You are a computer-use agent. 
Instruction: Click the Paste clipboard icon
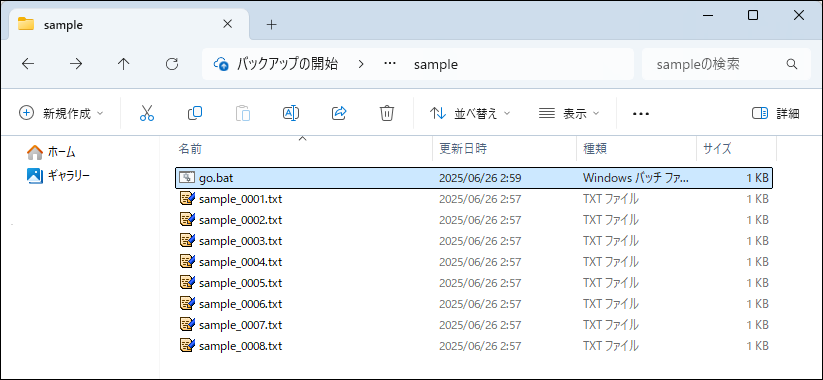243,113
